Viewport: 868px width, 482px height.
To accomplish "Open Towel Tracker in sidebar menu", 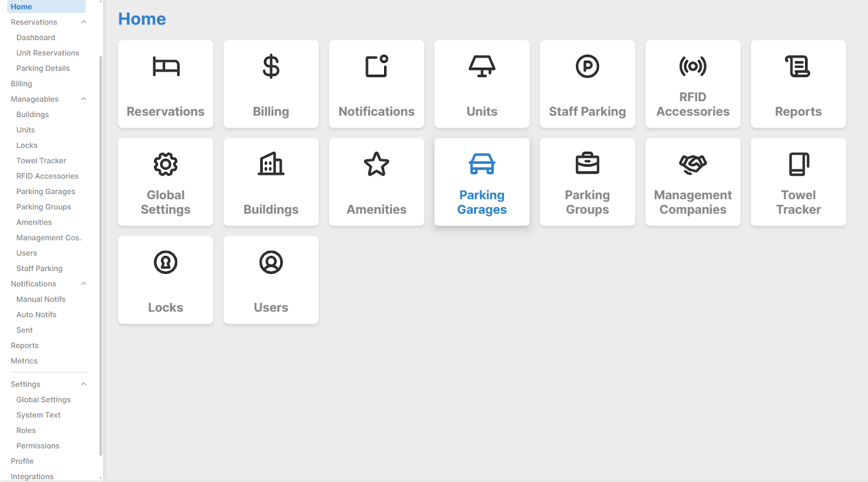I will [41, 161].
